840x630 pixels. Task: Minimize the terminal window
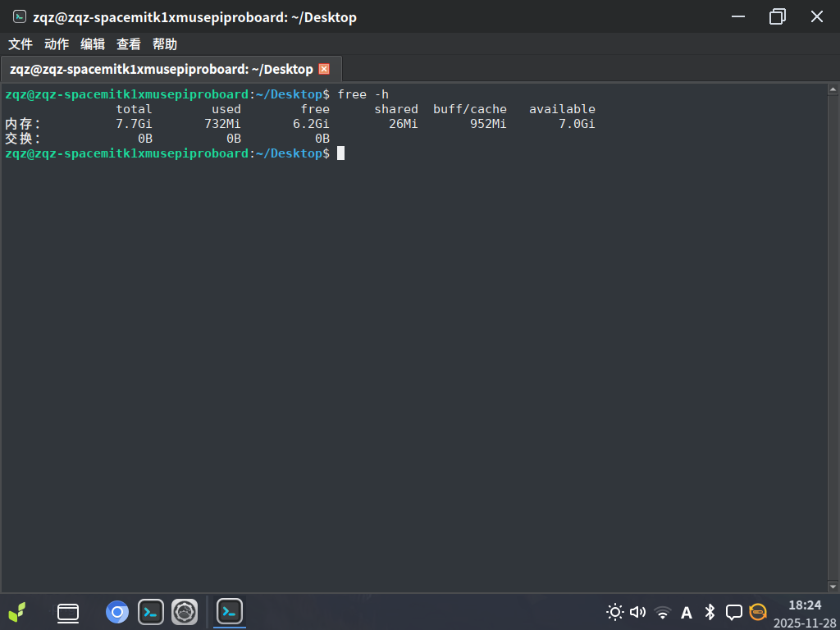(738, 16)
